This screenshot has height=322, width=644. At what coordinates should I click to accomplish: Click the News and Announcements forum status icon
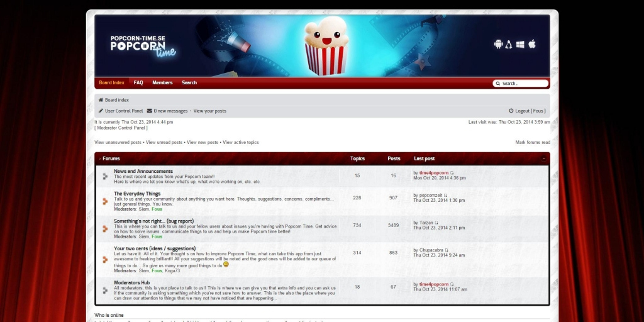pos(105,176)
